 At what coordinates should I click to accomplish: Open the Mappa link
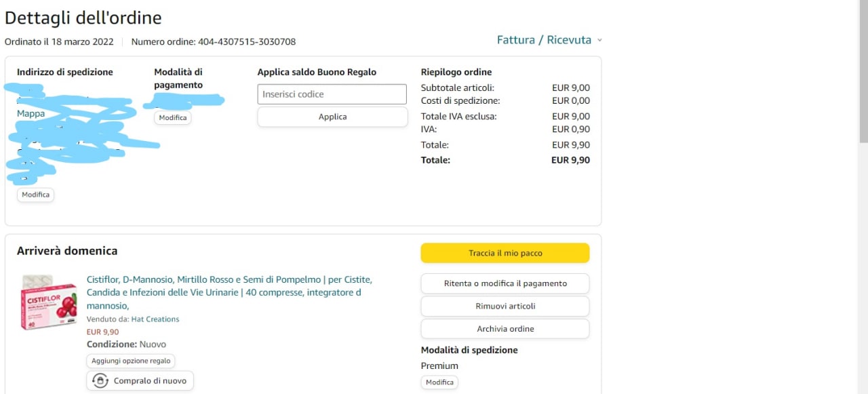tap(31, 114)
